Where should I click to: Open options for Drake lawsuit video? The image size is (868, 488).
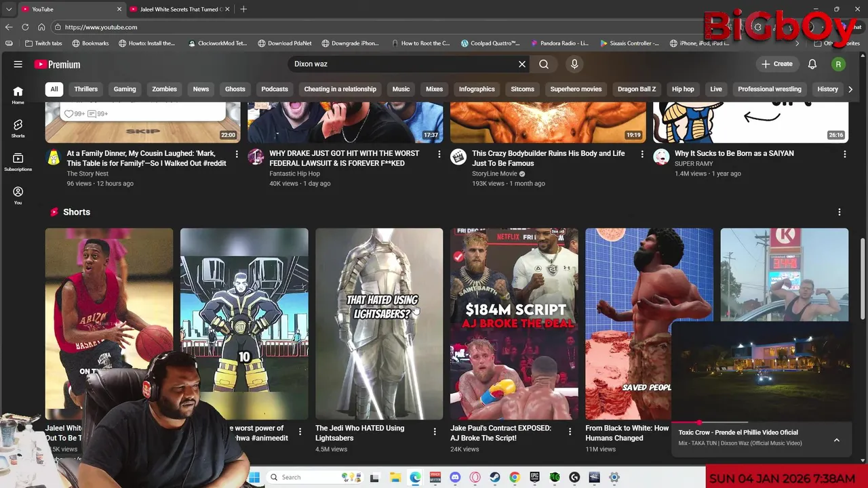pos(439,155)
